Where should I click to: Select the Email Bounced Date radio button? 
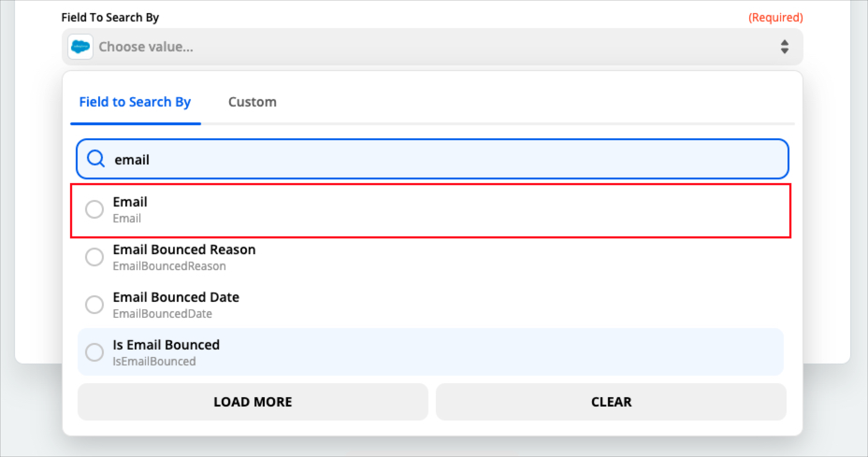[x=94, y=305]
